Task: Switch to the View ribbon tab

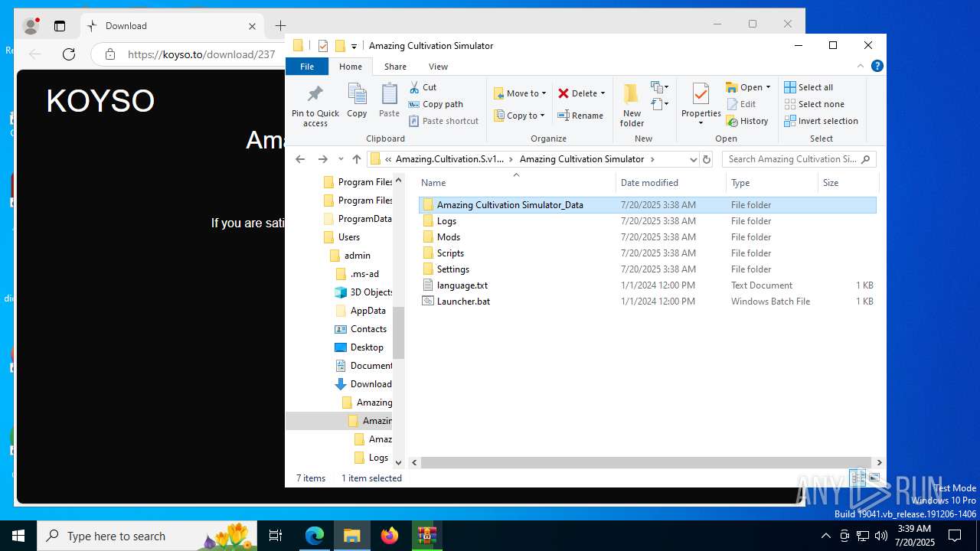Action: 438,67
